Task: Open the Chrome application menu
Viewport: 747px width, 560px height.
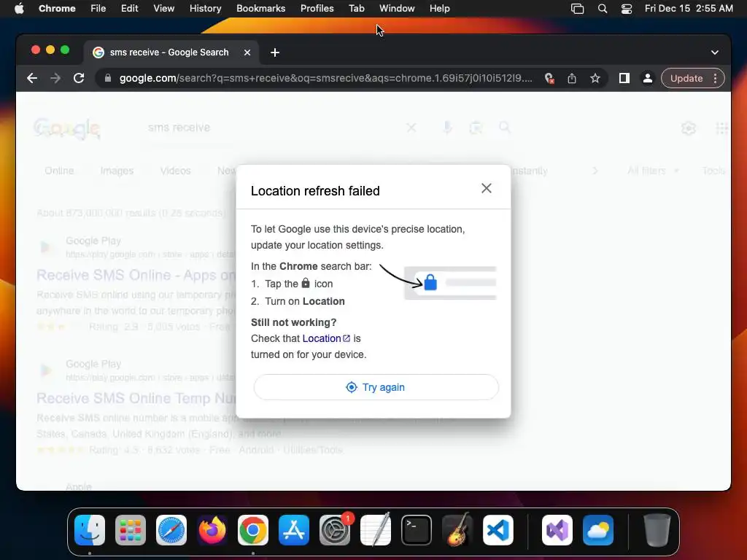Action: [57, 8]
